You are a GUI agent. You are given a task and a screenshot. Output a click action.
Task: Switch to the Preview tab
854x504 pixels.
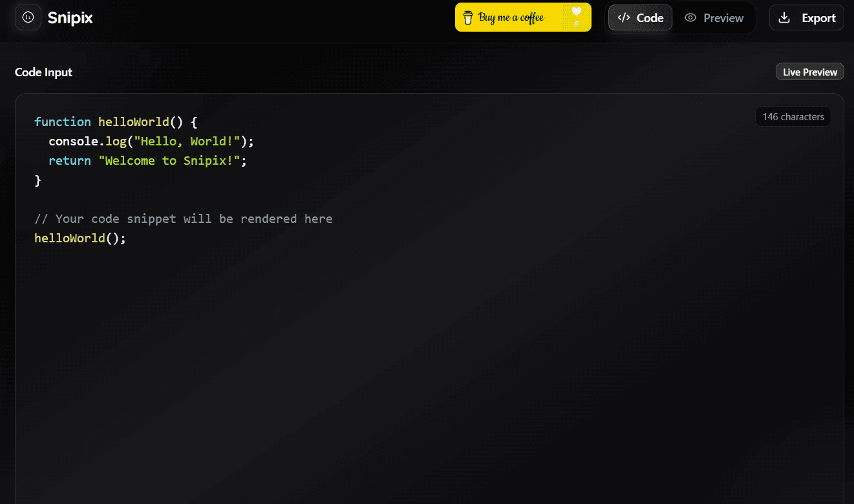(714, 17)
